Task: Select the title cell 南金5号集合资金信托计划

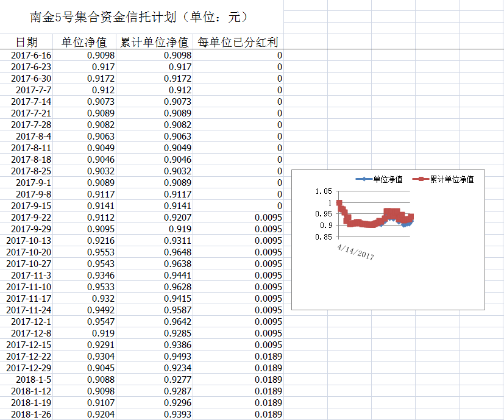Action: (139, 17)
